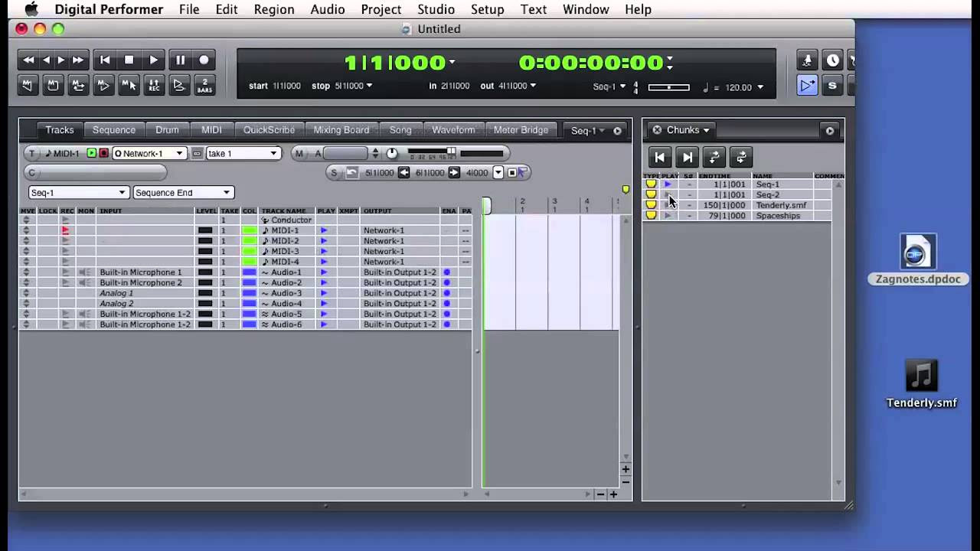
Task: Stop playback with the Stop button
Action: click(x=129, y=60)
